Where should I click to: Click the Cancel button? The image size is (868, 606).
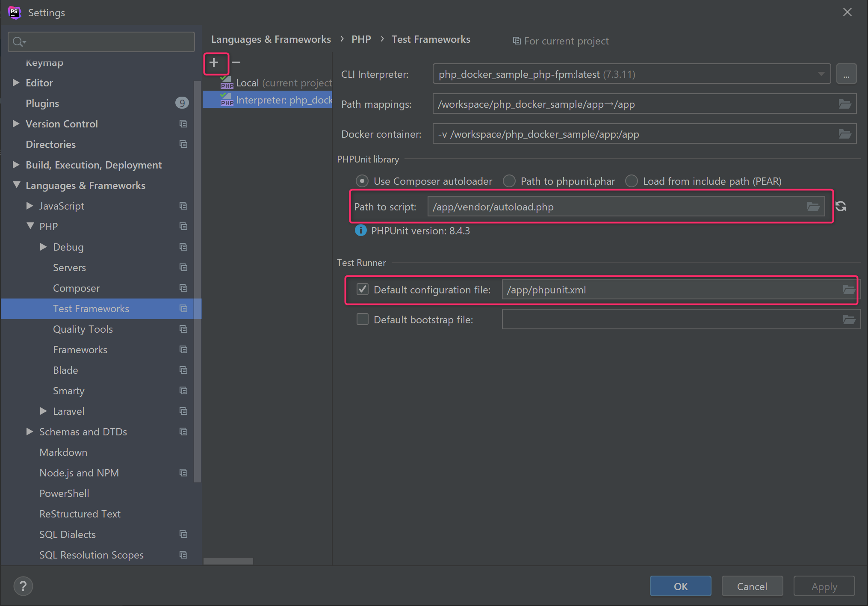[x=752, y=586]
